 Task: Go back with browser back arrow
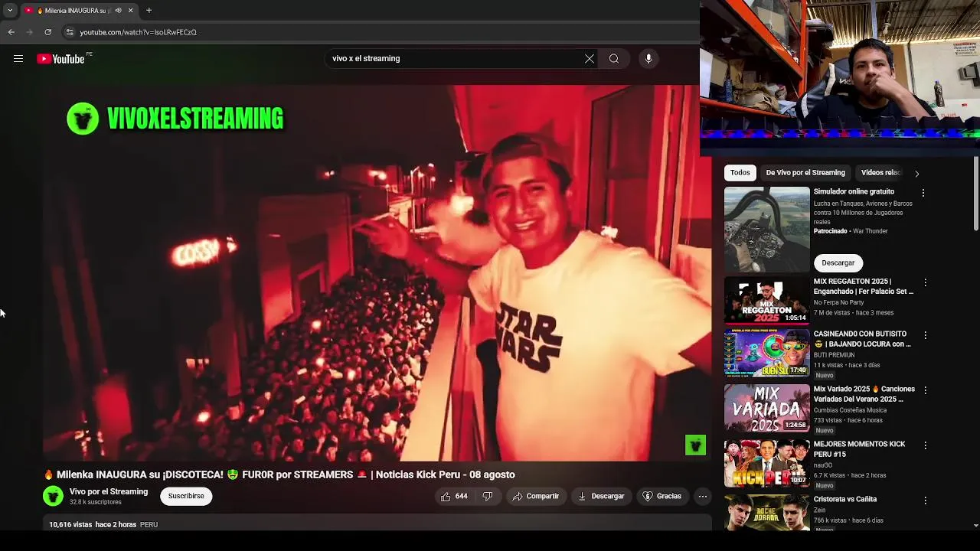[11, 32]
